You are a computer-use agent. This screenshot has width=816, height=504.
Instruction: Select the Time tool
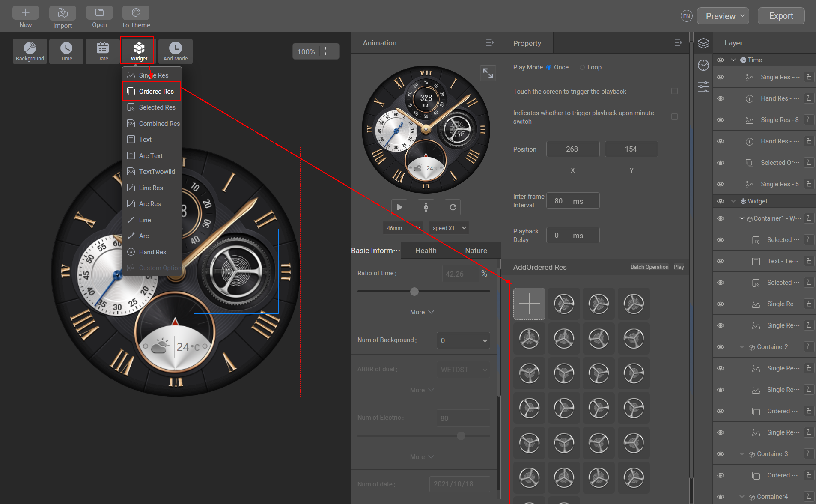tap(66, 51)
